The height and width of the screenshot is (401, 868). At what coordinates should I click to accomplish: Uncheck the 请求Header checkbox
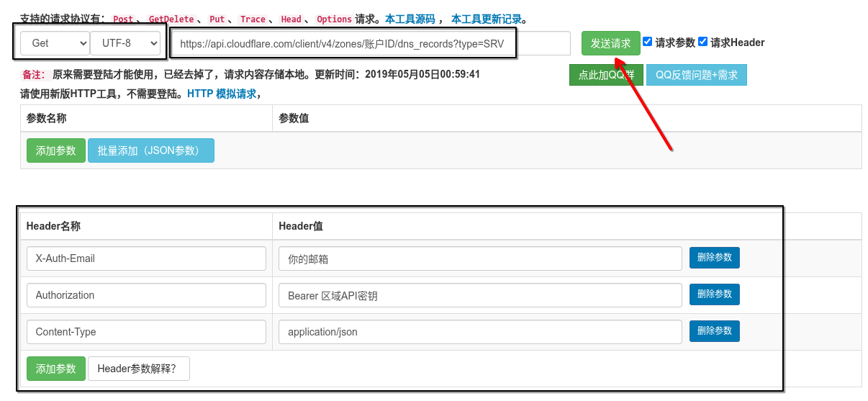703,42
